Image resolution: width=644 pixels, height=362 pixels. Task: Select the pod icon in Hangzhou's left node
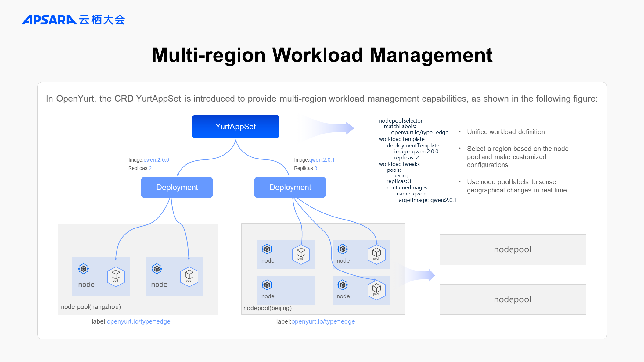116,276
